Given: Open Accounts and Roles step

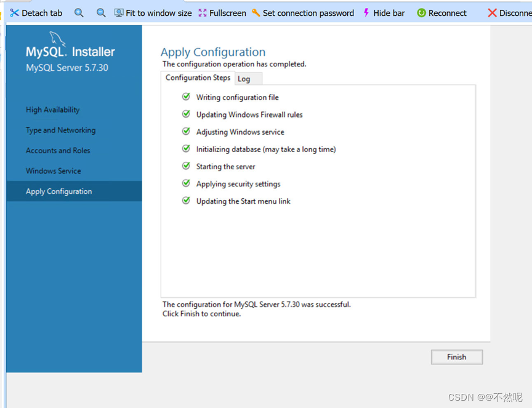Looking at the screenshot, I should click(x=58, y=151).
